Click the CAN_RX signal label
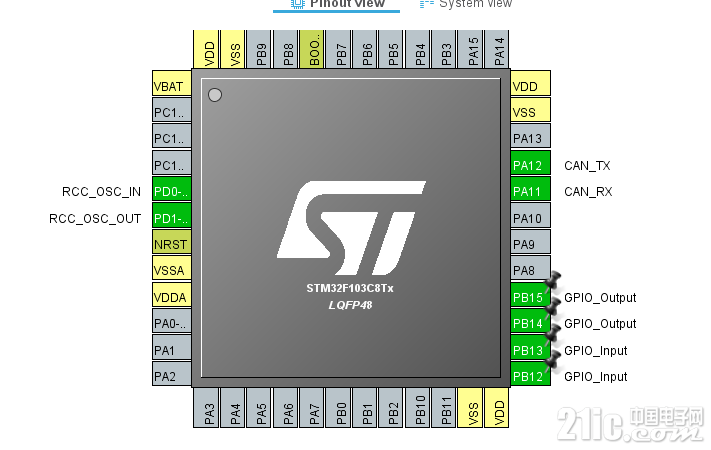This screenshot has width=711, height=450. (x=588, y=192)
